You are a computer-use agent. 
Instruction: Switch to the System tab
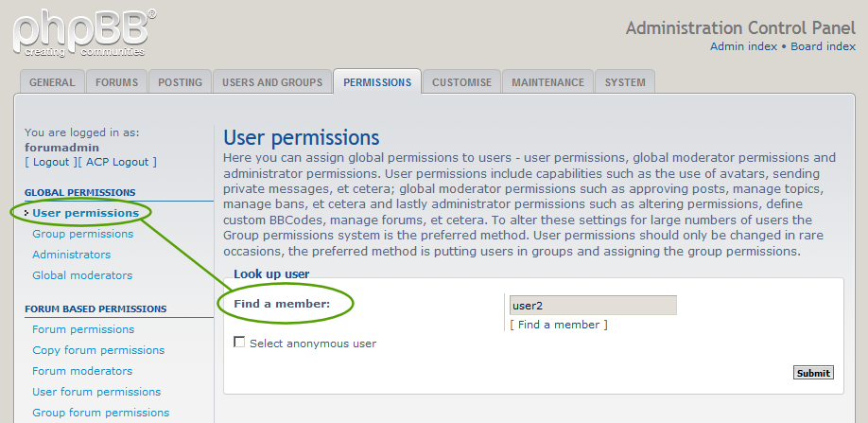coord(625,82)
